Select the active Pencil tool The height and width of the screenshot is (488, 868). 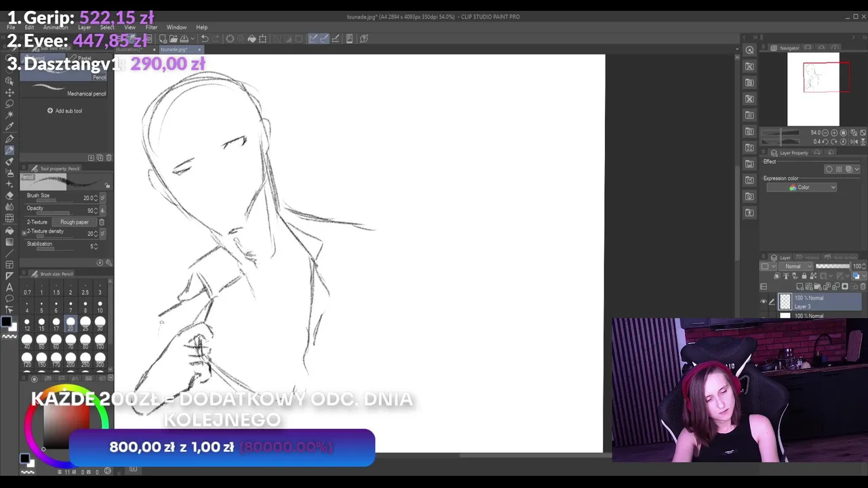9,150
